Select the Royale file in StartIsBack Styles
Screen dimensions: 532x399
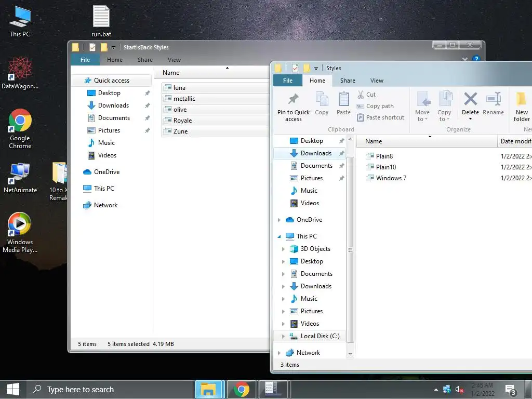tap(215, 120)
